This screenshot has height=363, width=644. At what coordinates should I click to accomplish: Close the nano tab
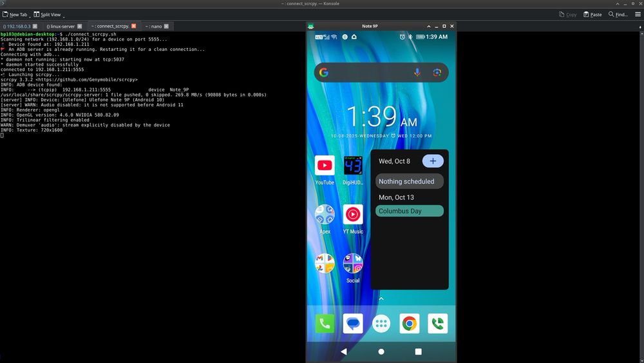166,26
